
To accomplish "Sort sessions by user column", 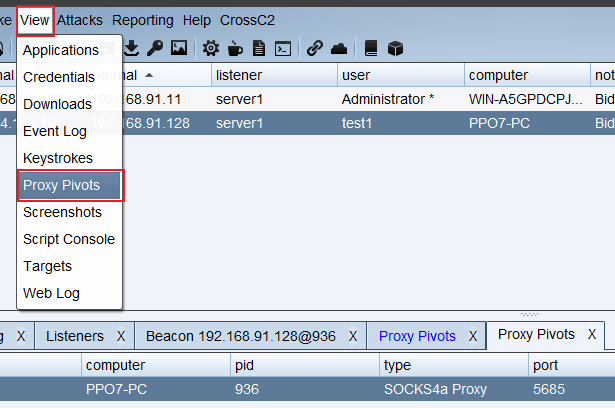I will pyautogui.click(x=401, y=75).
